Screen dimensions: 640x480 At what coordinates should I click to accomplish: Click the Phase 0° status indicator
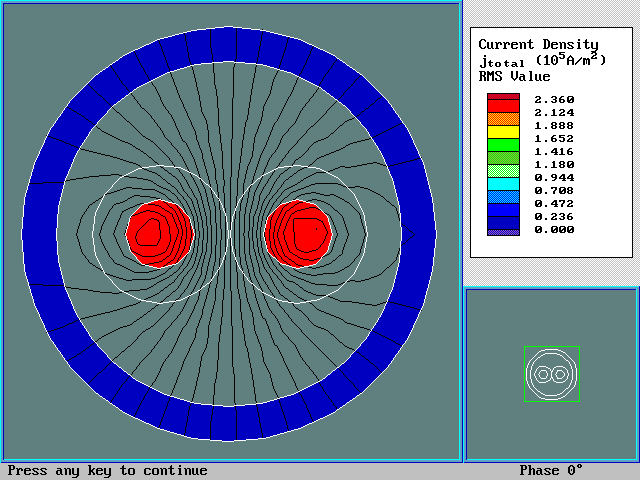550,471
